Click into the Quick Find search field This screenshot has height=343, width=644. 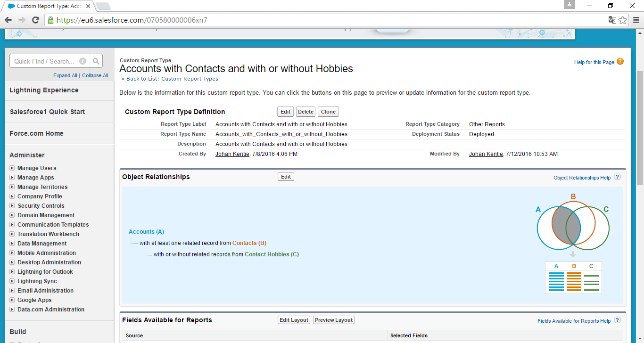tap(44, 61)
